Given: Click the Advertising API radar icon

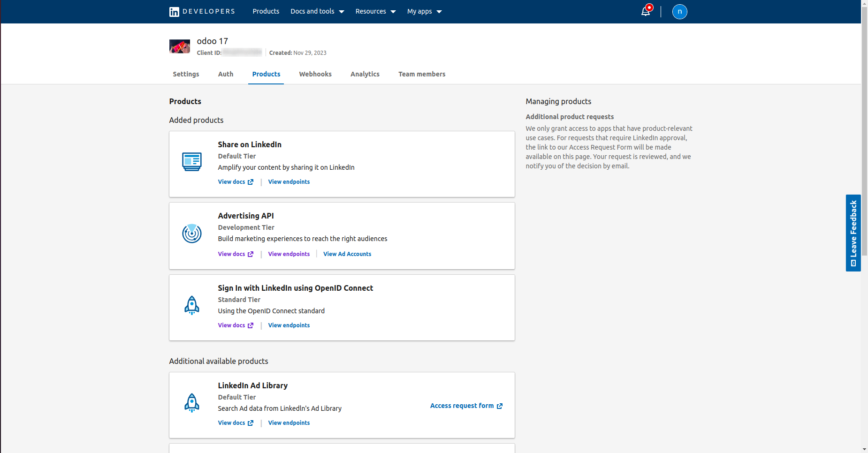Looking at the screenshot, I should click(x=192, y=234).
